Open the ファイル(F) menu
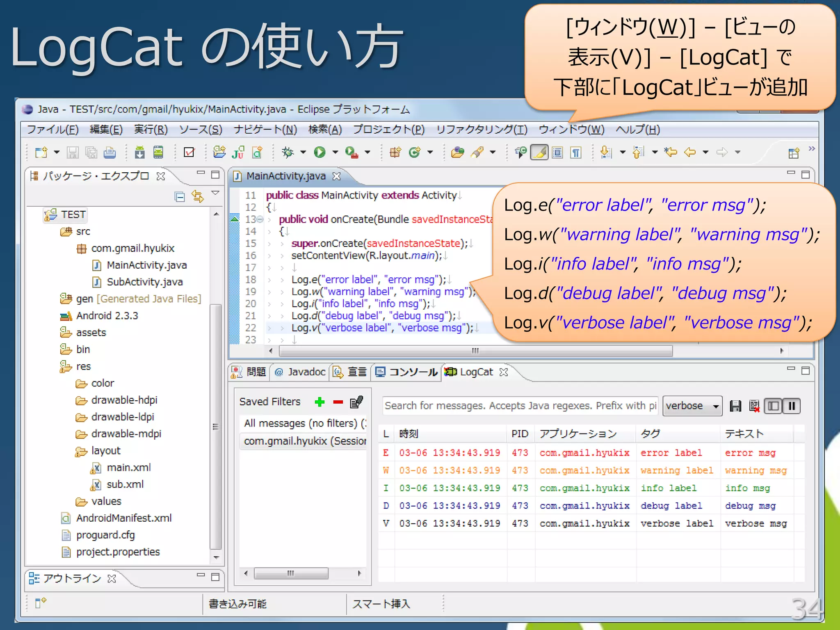Viewport: 840px width, 630px height. click(x=52, y=130)
